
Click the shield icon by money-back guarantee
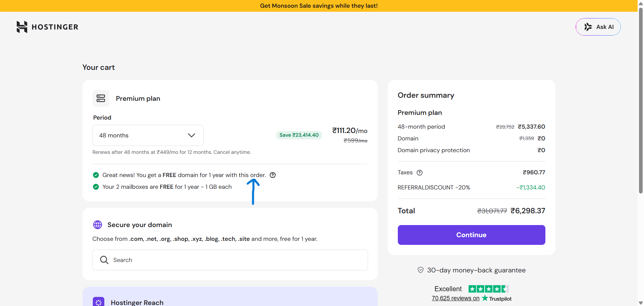click(421, 270)
